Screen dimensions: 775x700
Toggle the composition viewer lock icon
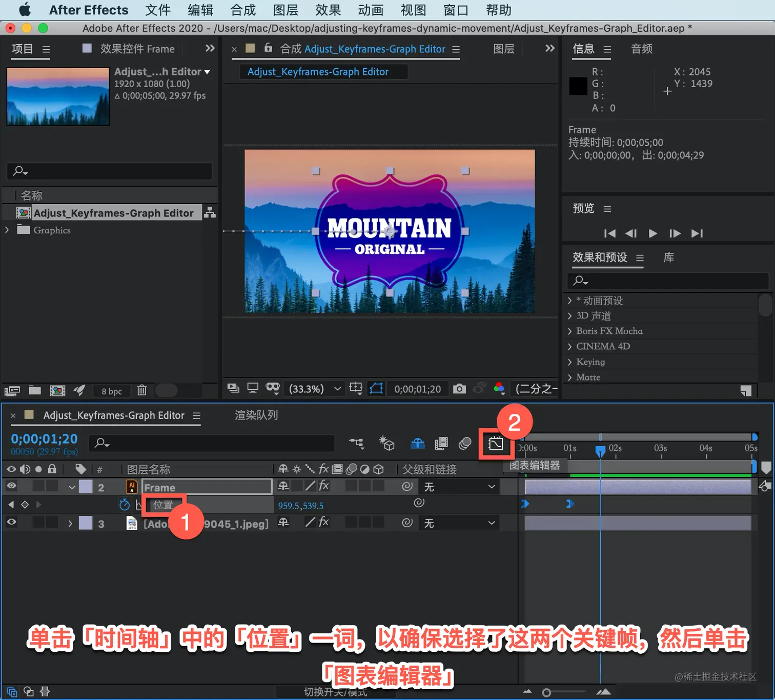(268, 48)
